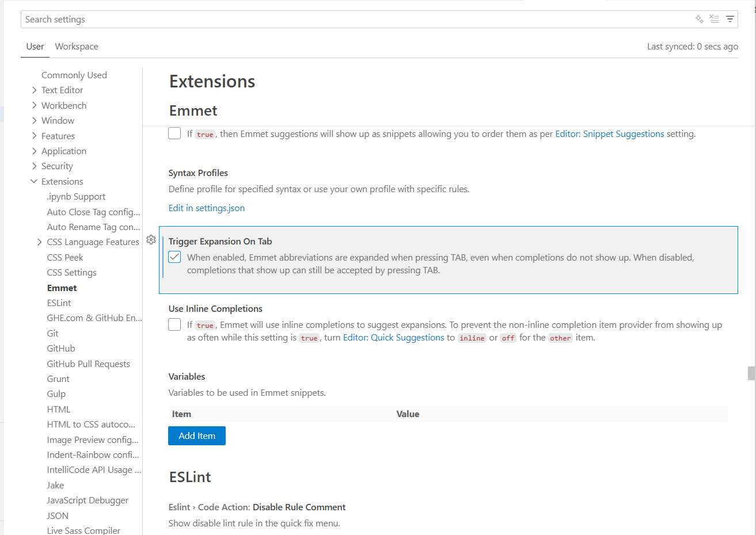756x535 pixels.
Task: Click Add Item button under Variables
Action: click(197, 435)
